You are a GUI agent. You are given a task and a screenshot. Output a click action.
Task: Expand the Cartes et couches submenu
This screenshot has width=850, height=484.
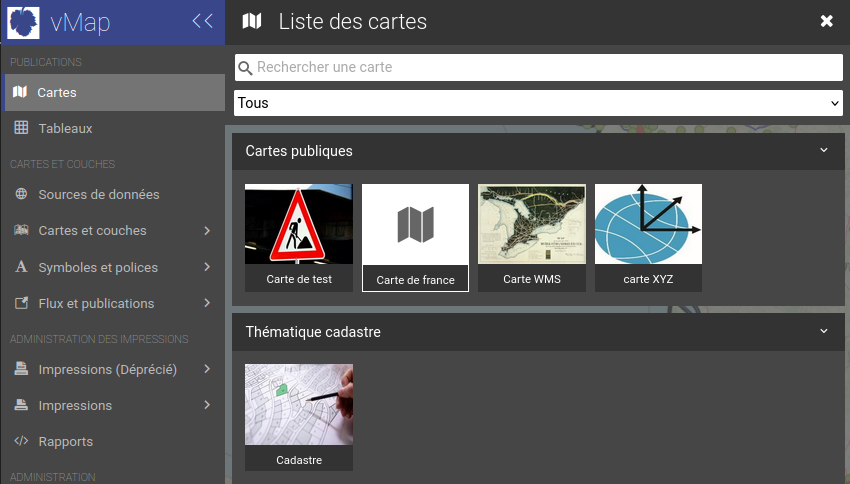(x=207, y=231)
